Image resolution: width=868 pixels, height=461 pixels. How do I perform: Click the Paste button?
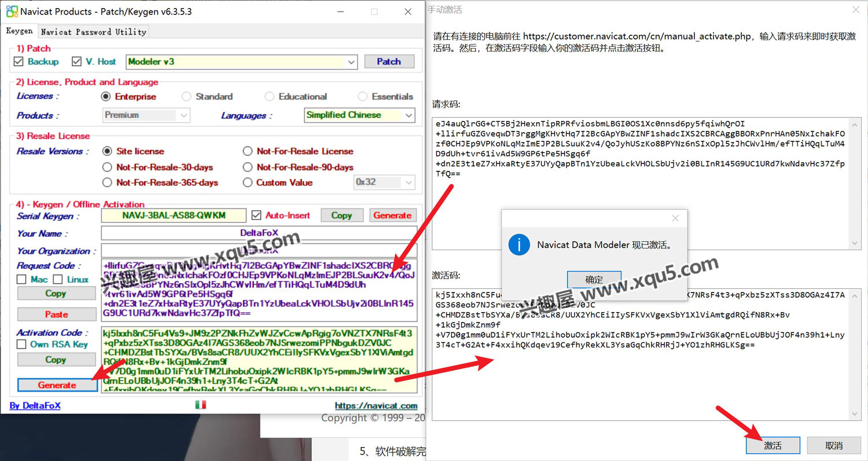pyautogui.click(x=56, y=314)
